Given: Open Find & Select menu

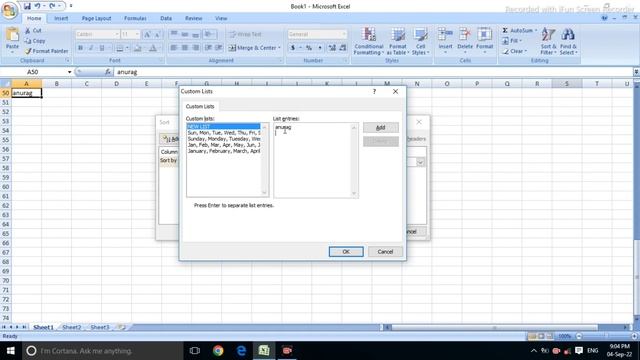Looking at the screenshot, I should 568,41.
